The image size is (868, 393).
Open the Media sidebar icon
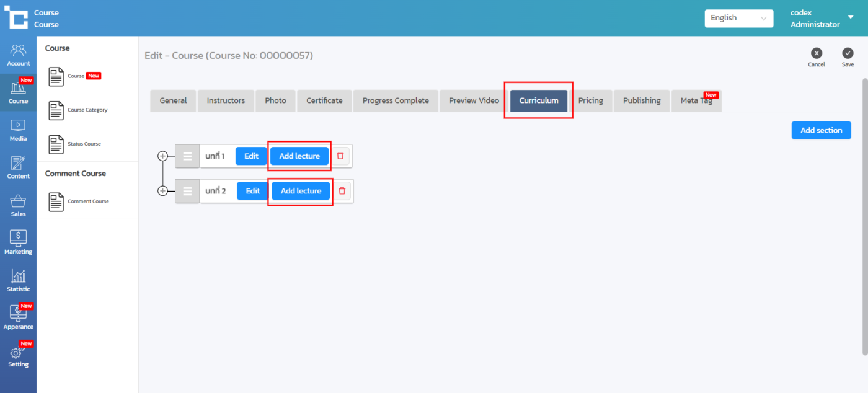pos(18,130)
